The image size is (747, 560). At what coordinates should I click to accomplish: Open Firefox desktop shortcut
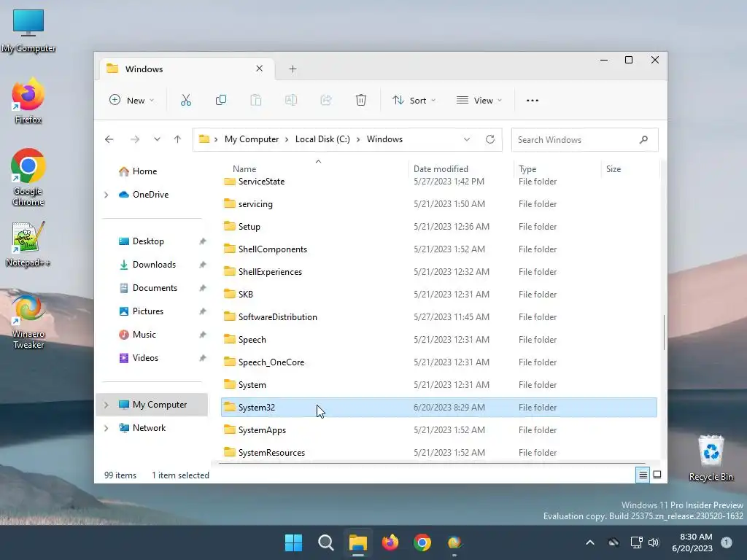(x=28, y=101)
